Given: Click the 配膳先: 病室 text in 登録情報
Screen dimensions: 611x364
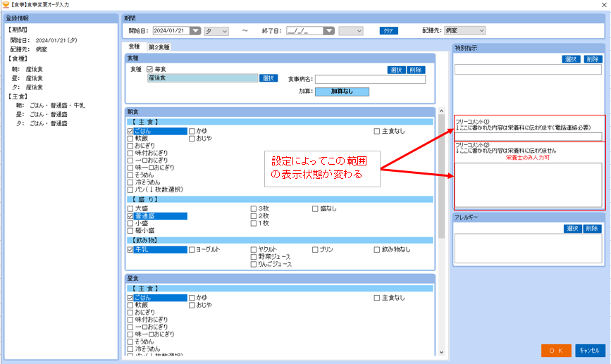Looking at the screenshot, I should [x=28, y=49].
